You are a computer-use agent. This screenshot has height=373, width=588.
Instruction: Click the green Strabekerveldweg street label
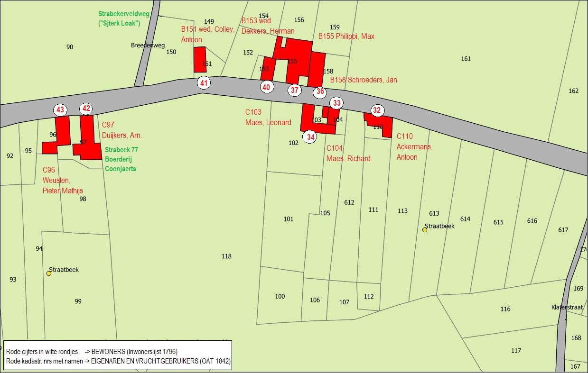click(x=124, y=18)
